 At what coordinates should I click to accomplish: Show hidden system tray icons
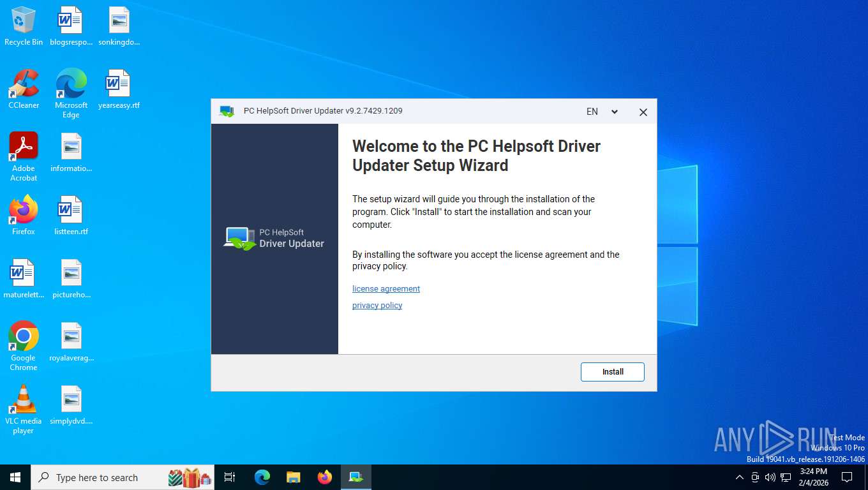pyautogui.click(x=740, y=477)
